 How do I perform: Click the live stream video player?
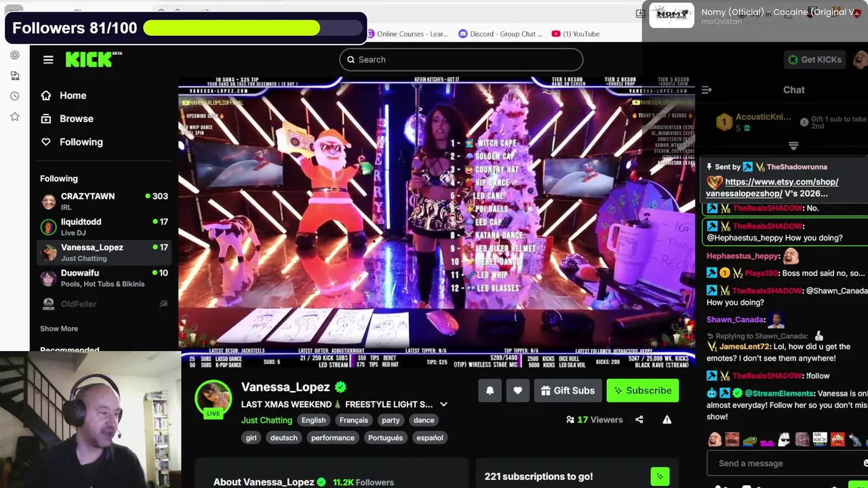(437, 222)
